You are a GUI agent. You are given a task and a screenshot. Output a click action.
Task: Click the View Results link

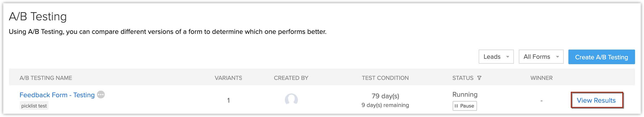point(596,100)
